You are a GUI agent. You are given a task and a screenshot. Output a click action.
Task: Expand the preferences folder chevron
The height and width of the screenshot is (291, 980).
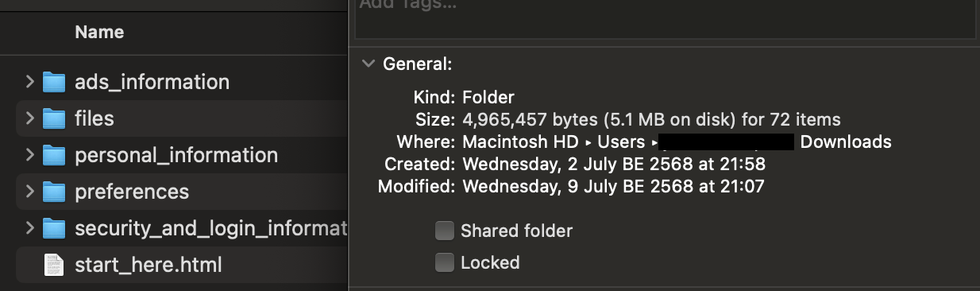click(x=29, y=191)
